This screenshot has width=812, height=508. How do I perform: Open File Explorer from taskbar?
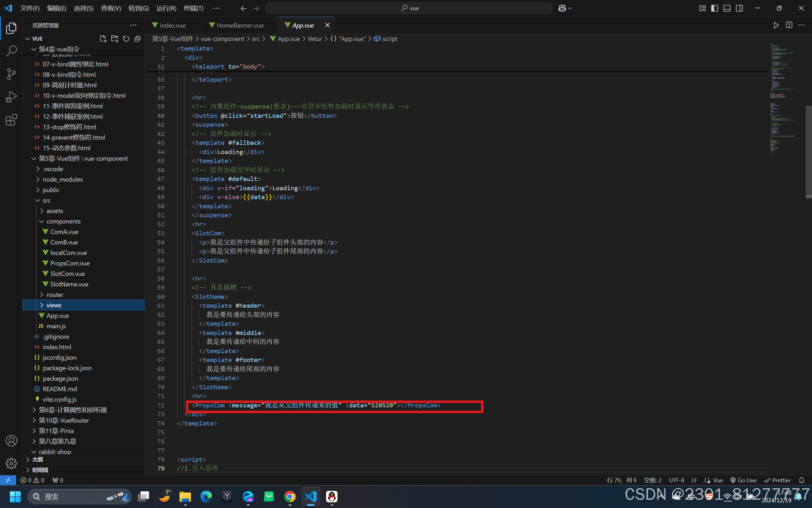[x=185, y=496]
